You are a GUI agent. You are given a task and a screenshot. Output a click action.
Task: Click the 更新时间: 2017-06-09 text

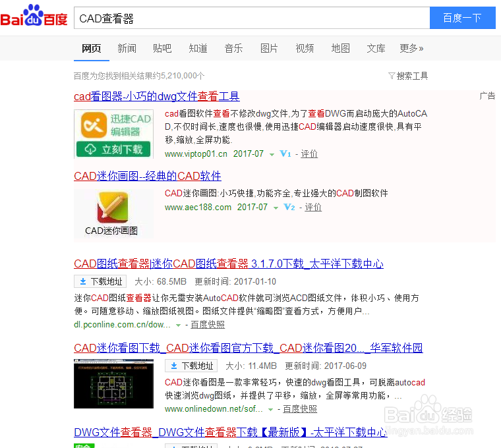tap(326, 366)
